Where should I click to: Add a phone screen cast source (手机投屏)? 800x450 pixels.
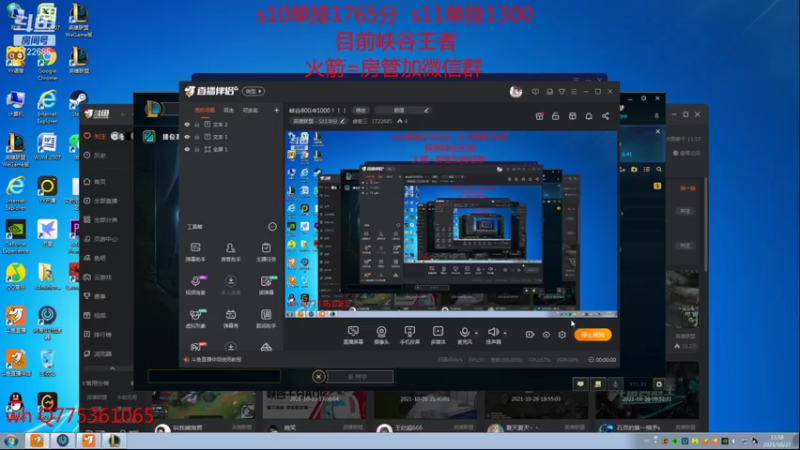(x=409, y=335)
